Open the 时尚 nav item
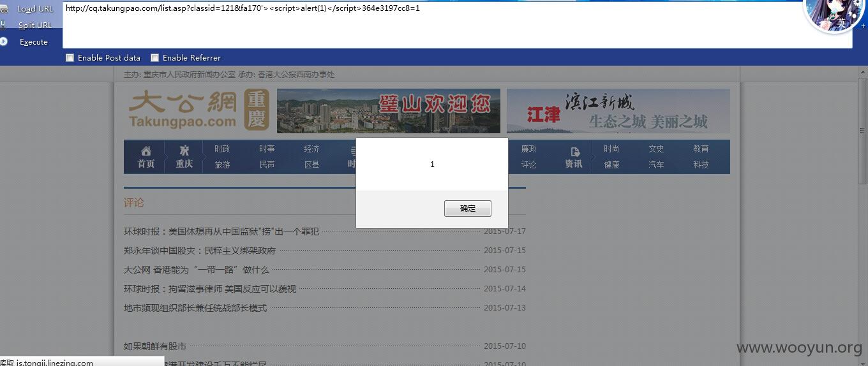 point(611,149)
